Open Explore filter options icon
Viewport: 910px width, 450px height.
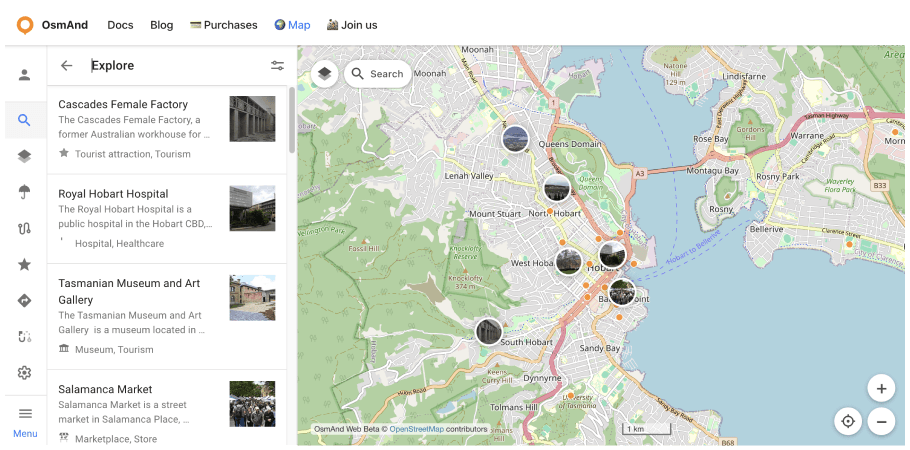click(x=277, y=66)
